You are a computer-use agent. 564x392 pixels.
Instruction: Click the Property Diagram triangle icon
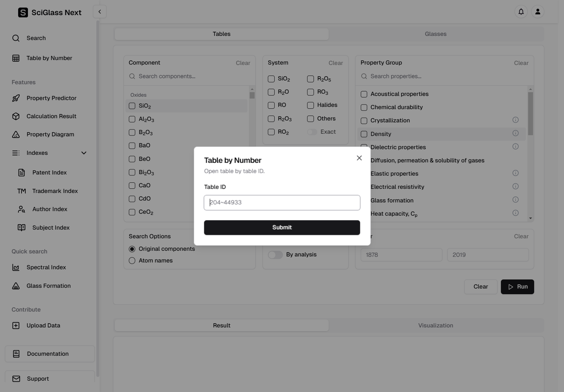[16, 134]
